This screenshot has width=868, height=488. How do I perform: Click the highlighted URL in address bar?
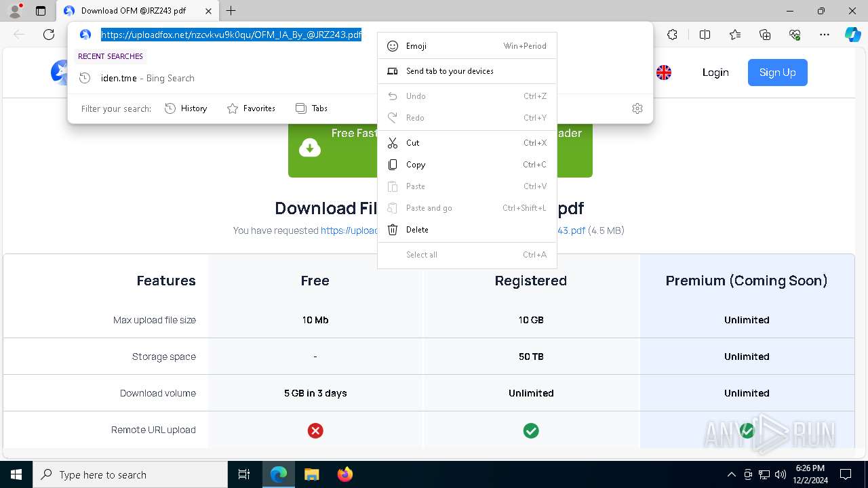pyautogui.click(x=231, y=35)
